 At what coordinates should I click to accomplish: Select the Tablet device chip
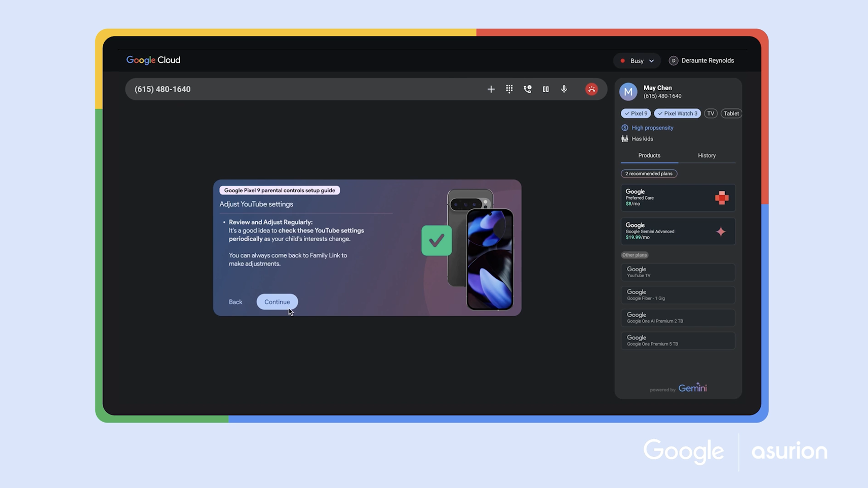click(731, 114)
